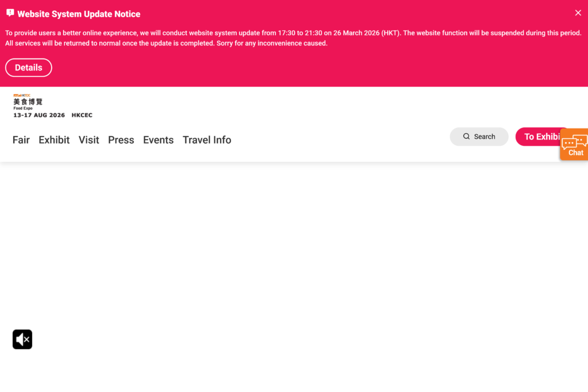588x392 pixels.
Task: Click the 13-17 AUG 2026 date text
Action: coord(39,115)
